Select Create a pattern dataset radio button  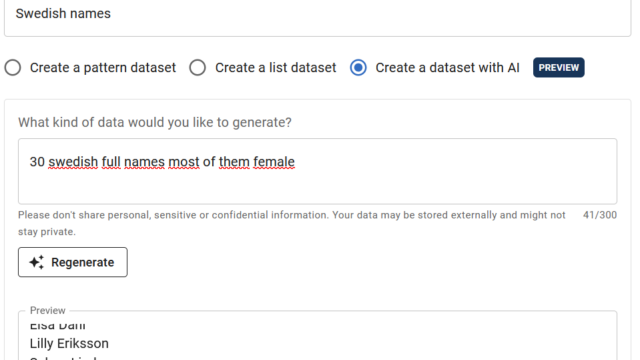pos(13,68)
